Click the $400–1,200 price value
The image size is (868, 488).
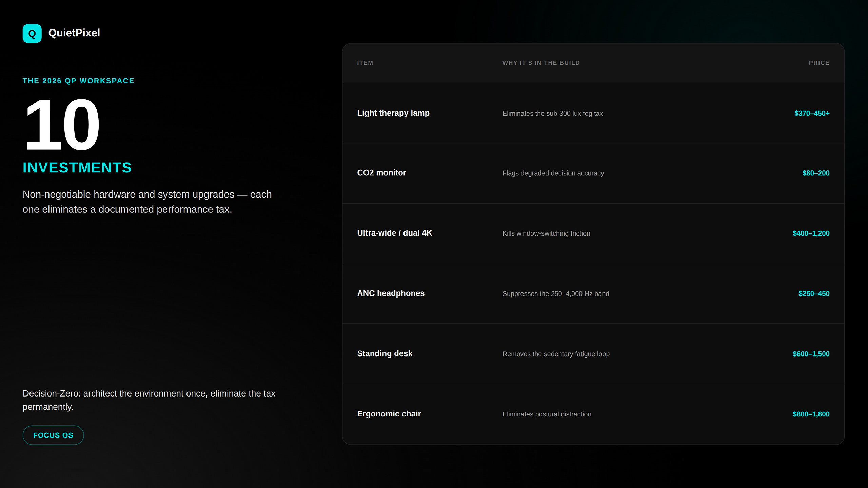coord(811,233)
